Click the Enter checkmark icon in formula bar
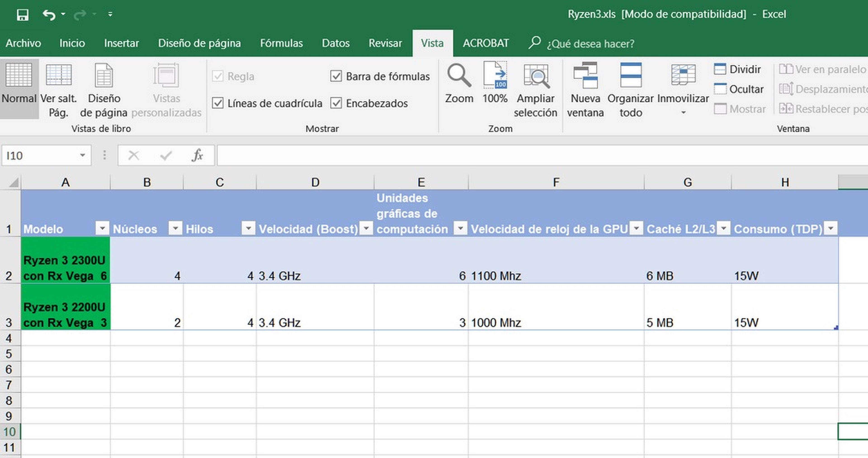The height and width of the screenshot is (458, 868). coord(166,156)
